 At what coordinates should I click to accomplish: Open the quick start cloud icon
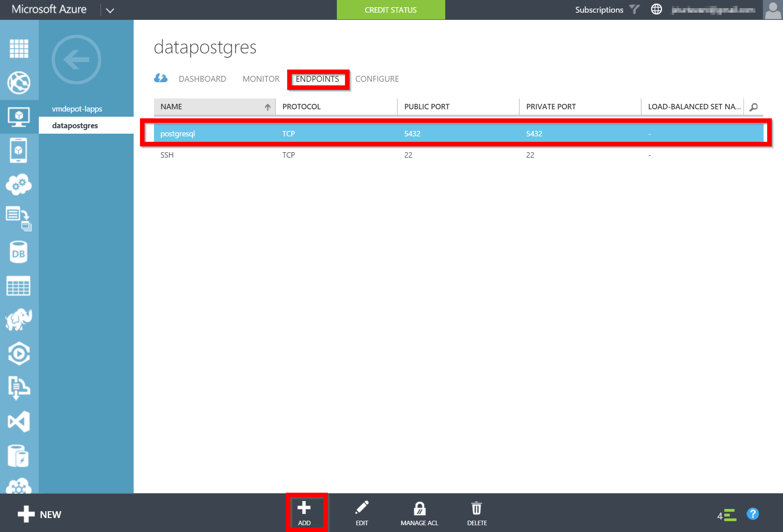161,78
